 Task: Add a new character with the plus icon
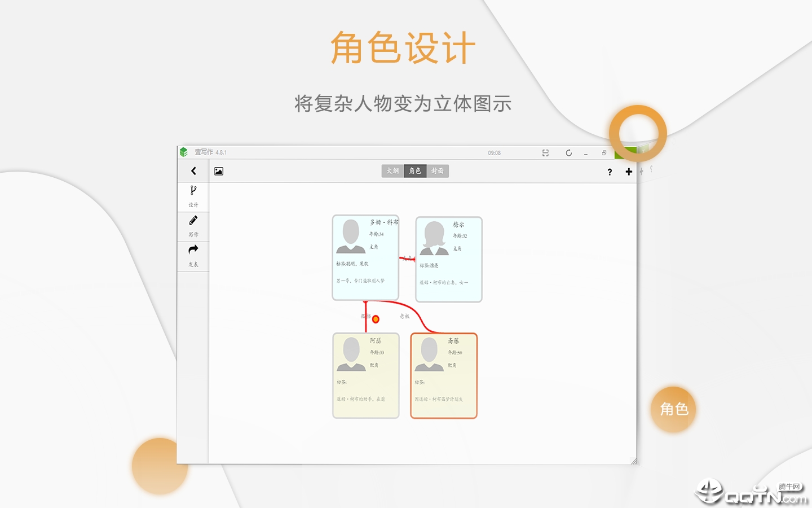(629, 172)
